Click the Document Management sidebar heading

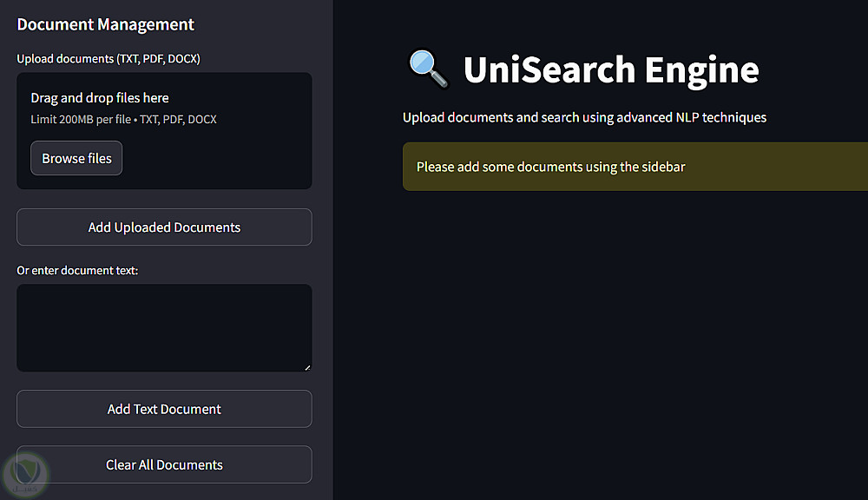click(106, 24)
